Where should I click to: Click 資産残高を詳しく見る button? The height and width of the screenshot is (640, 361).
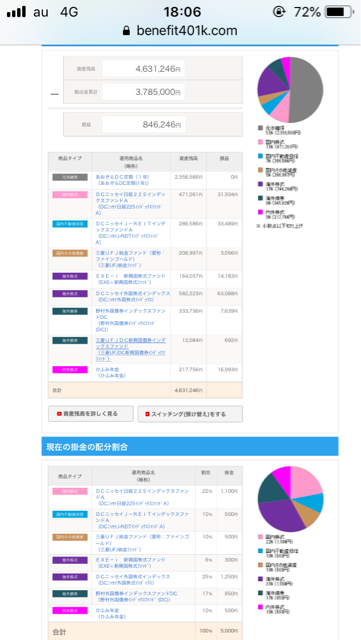tap(91, 414)
